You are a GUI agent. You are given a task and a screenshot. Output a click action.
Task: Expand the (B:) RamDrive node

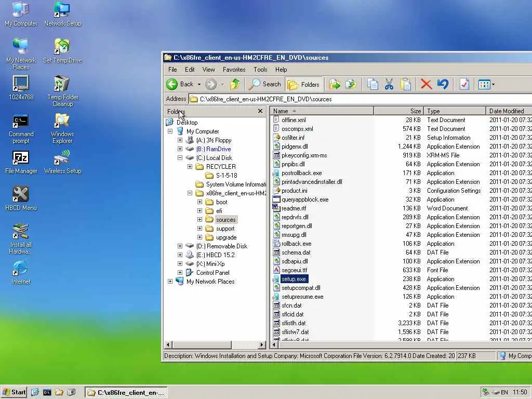click(180, 149)
